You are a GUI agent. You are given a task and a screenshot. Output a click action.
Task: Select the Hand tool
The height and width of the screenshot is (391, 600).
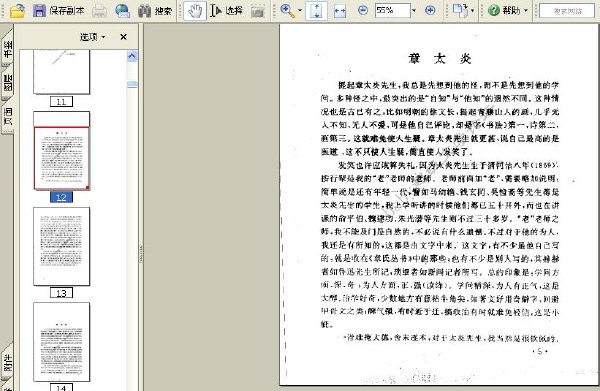coord(195,11)
